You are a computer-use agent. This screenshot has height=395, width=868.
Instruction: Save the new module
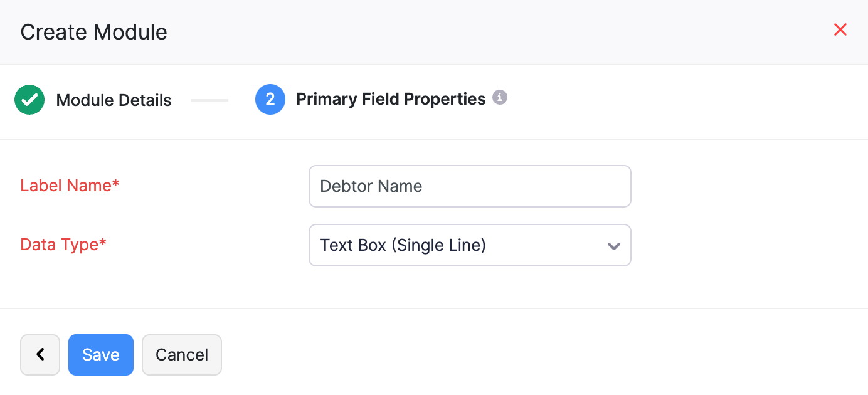point(100,354)
